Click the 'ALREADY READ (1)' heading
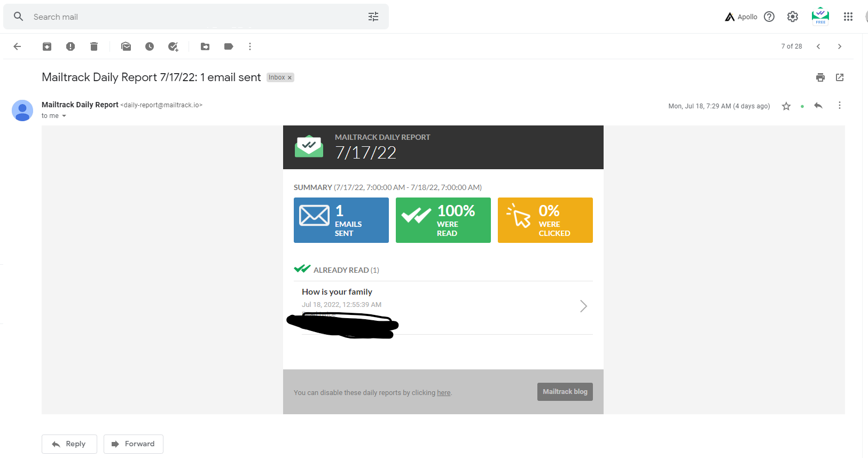This screenshot has height=458, width=868. [x=346, y=270]
